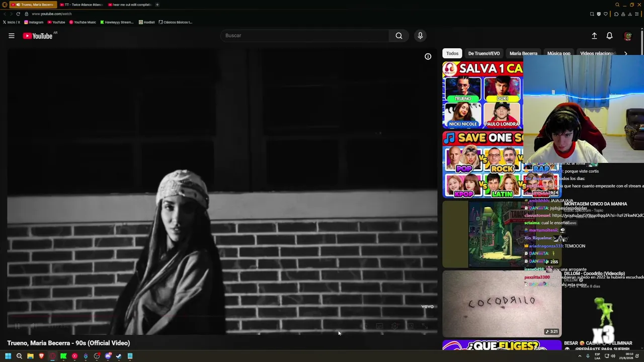Show more filter chips with right arrow
This screenshot has height=362, width=644.
pos(625,53)
